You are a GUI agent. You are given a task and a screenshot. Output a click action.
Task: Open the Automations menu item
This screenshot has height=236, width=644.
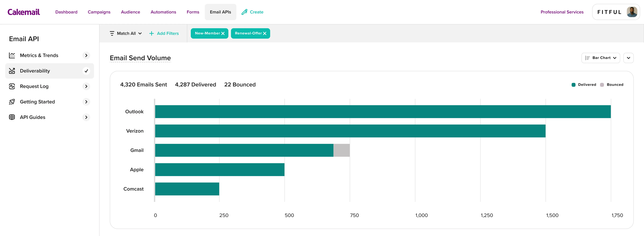pos(163,12)
